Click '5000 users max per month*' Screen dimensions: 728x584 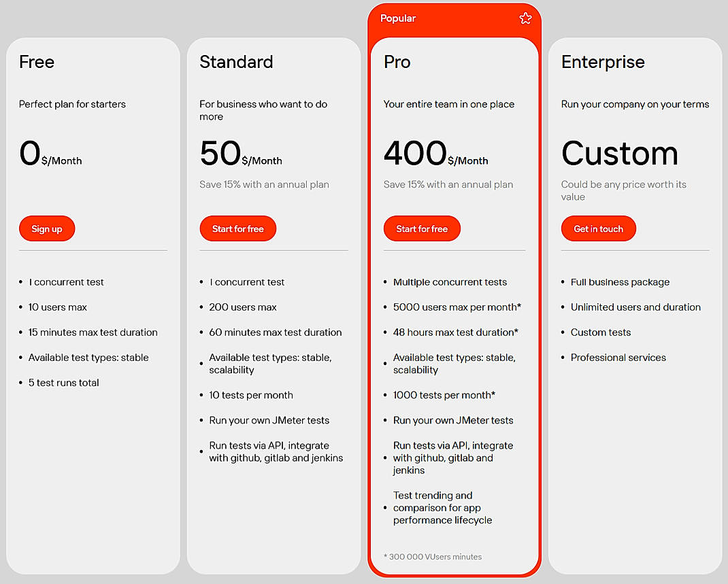457,307
